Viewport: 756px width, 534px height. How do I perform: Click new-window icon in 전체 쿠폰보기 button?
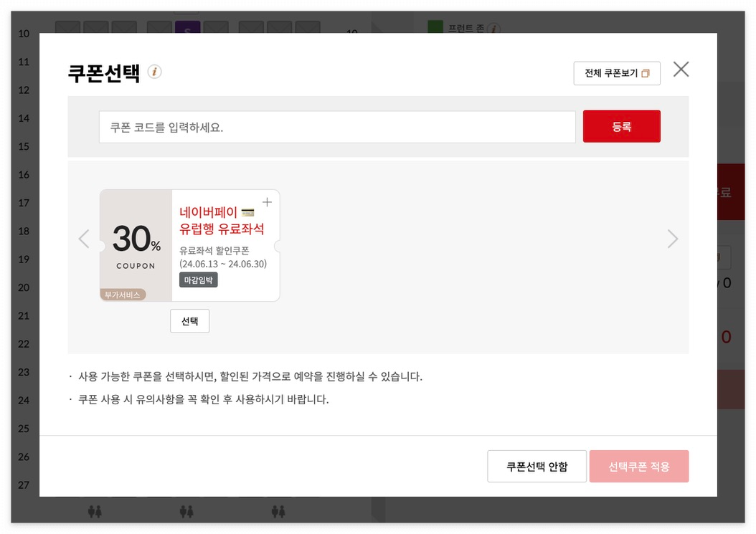[646, 73]
